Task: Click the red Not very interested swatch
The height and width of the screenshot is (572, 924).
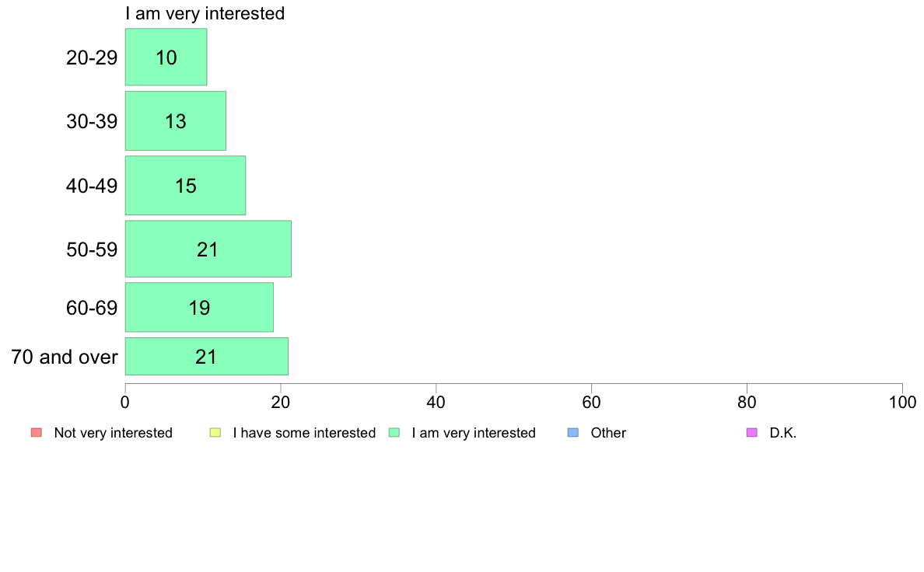Action: pyautogui.click(x=37, y=432)
